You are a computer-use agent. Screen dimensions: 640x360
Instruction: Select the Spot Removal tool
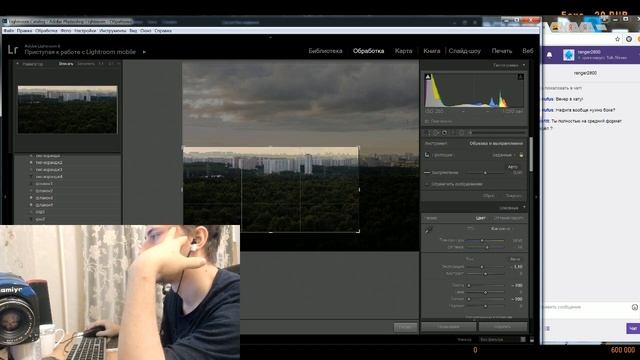tap(436, 133)
